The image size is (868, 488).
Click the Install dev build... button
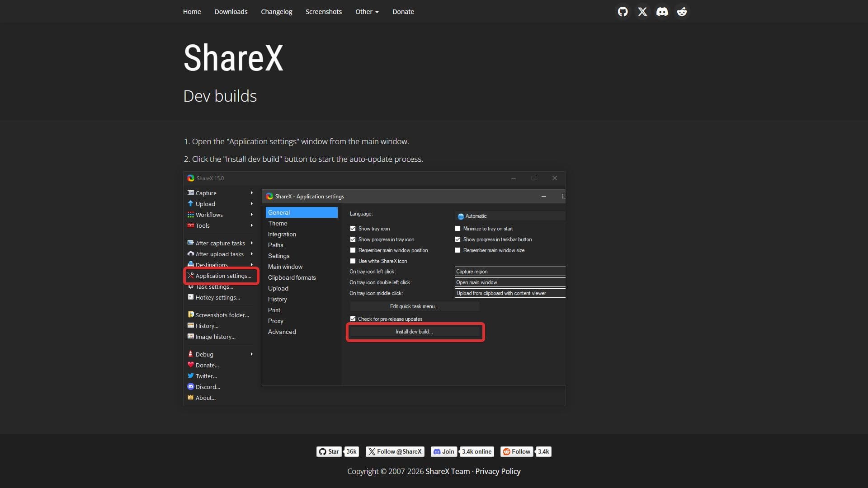tap(415, 332)
